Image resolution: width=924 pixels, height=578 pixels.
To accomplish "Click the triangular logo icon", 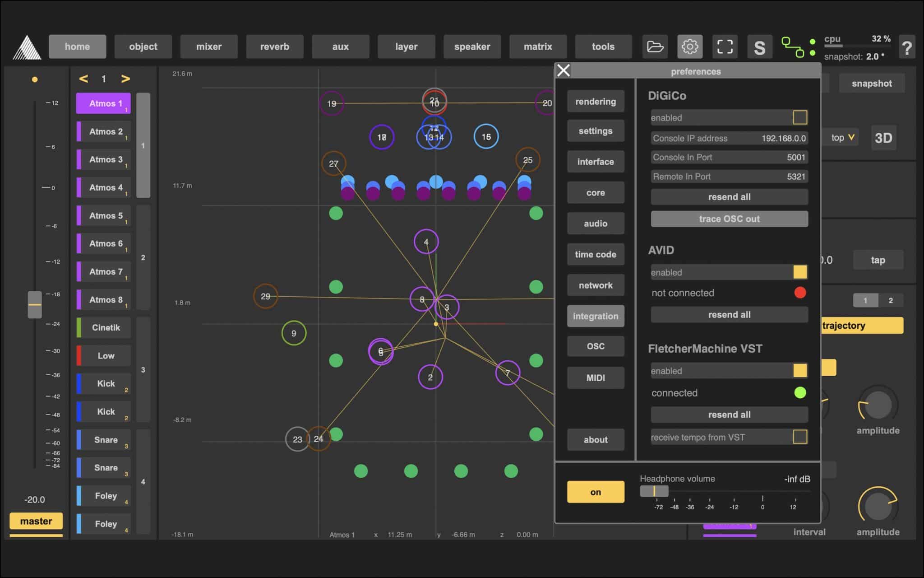I will 27,47.
